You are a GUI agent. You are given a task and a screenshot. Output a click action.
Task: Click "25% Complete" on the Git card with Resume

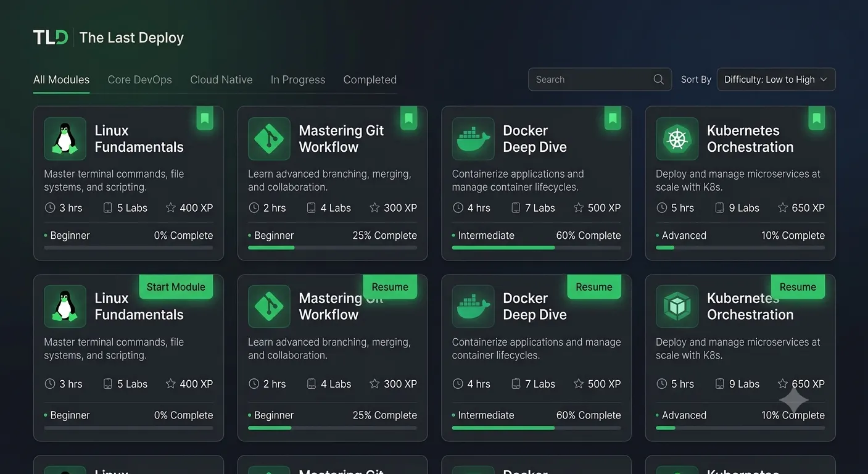tap(385, 415)
